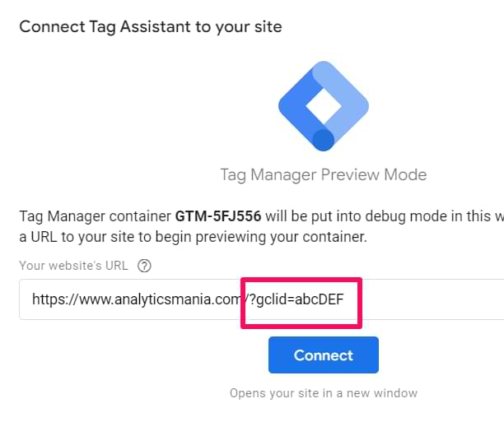Image resolution: width=504 pixels, height=422 pixels.
Task: Click the analyticsmania.com domain in the URL
Action: click(x=160, y=299)
